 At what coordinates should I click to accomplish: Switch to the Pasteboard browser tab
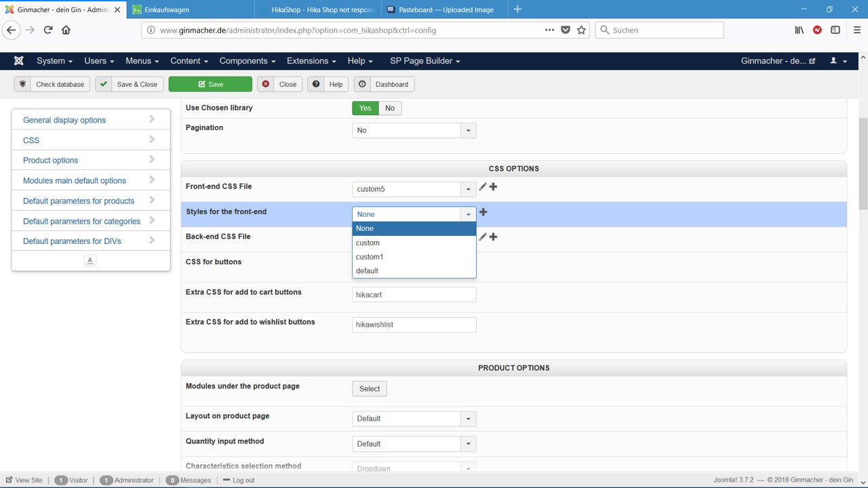(x=445, y=9)
